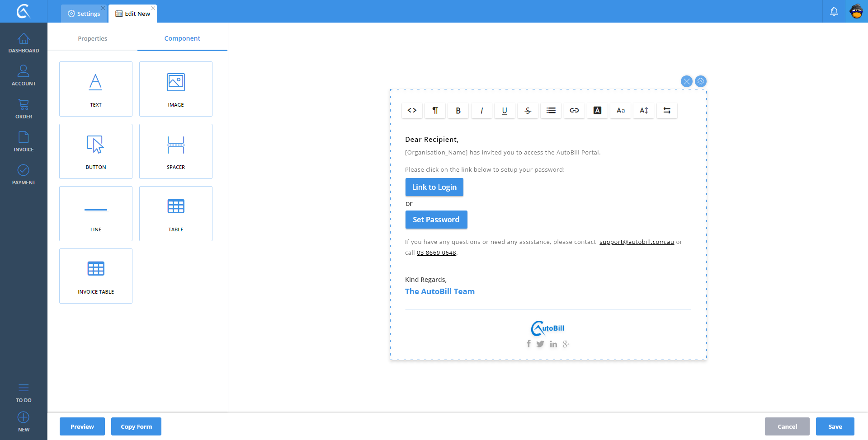Insert a hyperlink using link icon

[574, 110]
